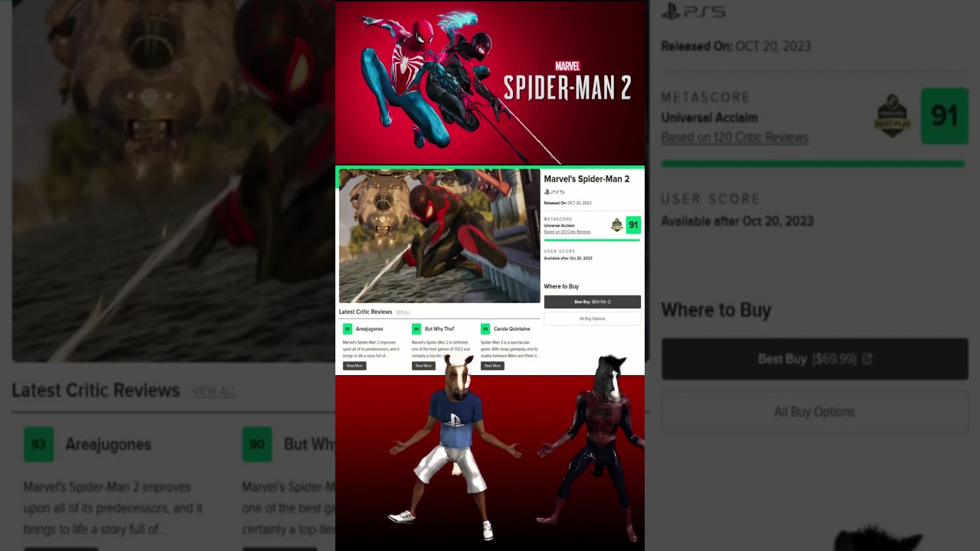Image resolution: width=980 pixels, height=551 pixels.
Task: Click the large blurred VIEW ALL link
Action: click(214, 392)
